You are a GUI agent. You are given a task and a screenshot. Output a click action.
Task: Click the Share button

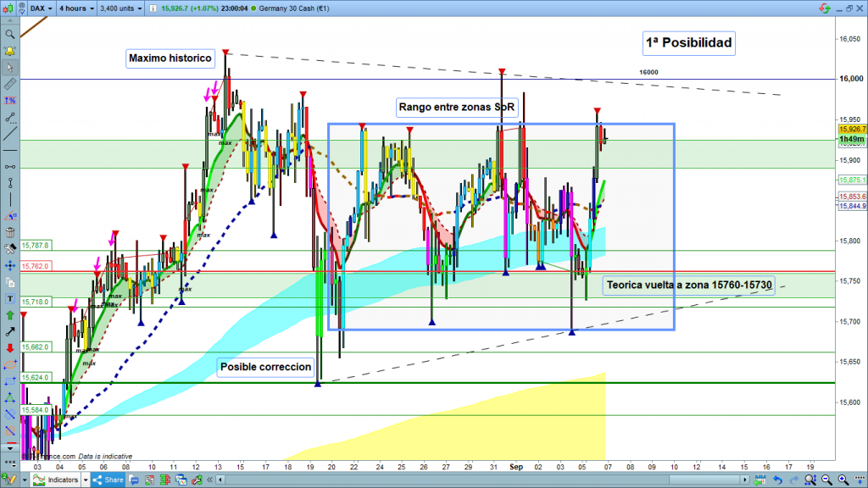point(110,480)
